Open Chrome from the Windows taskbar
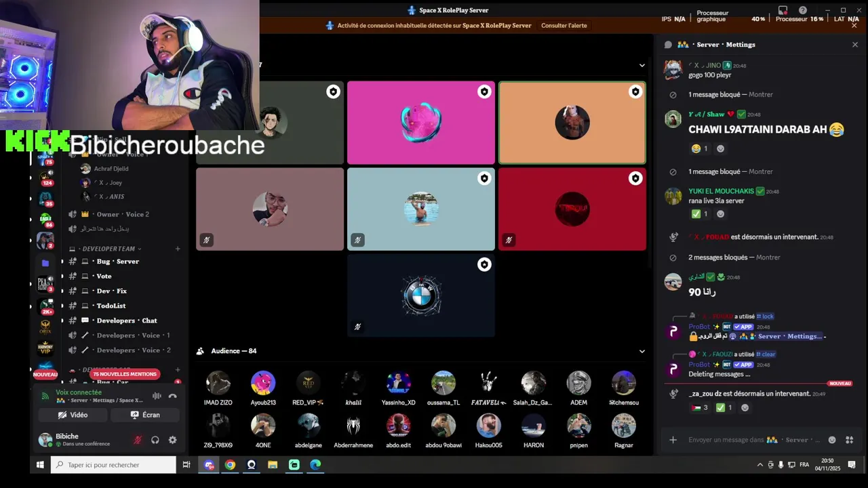The width and height of the screenshot is (868, 488). [231, 465]
